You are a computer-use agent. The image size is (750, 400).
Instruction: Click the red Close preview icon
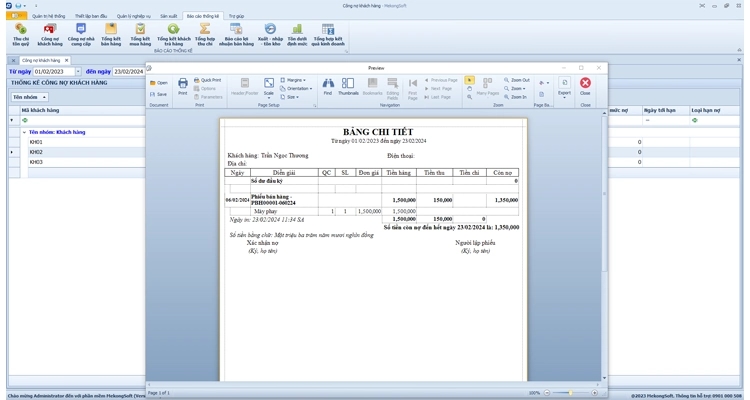pos(585,86)
